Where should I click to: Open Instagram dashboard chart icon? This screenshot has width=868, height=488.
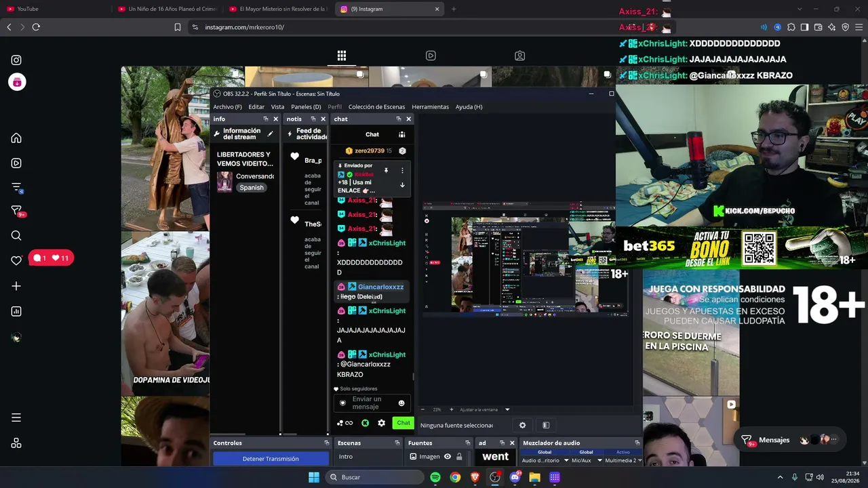pyautogui.click(x=16, y=312)
